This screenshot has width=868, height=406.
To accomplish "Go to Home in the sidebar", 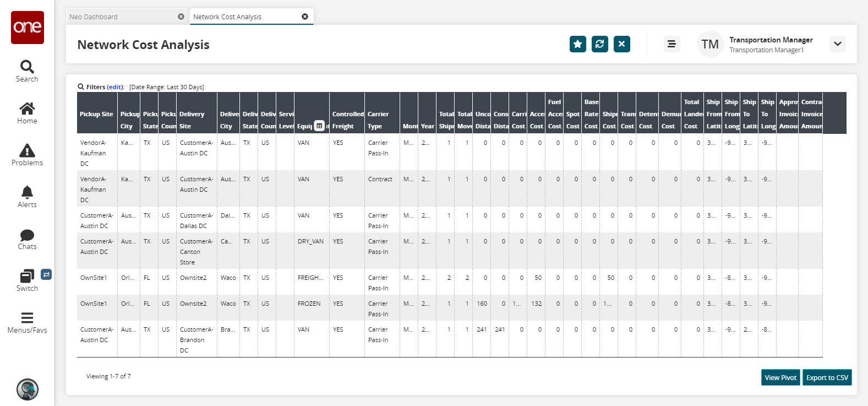I will (x=27, y=113).
